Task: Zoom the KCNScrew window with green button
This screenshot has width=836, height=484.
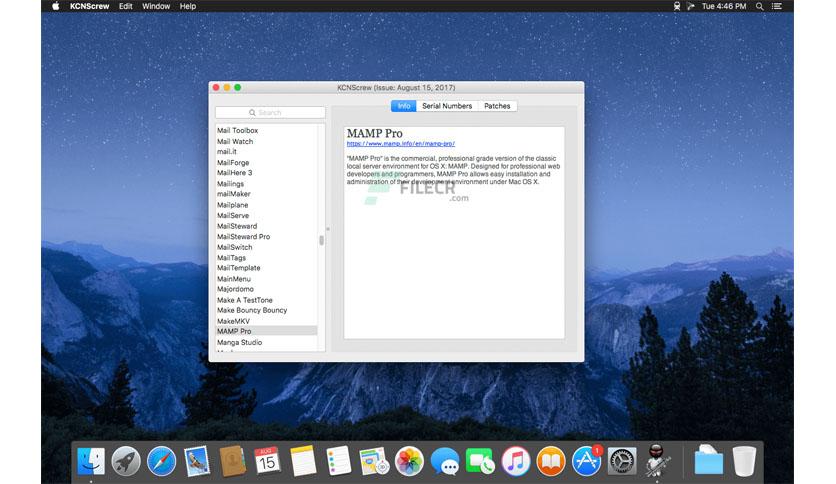Action: click(238, 87)
